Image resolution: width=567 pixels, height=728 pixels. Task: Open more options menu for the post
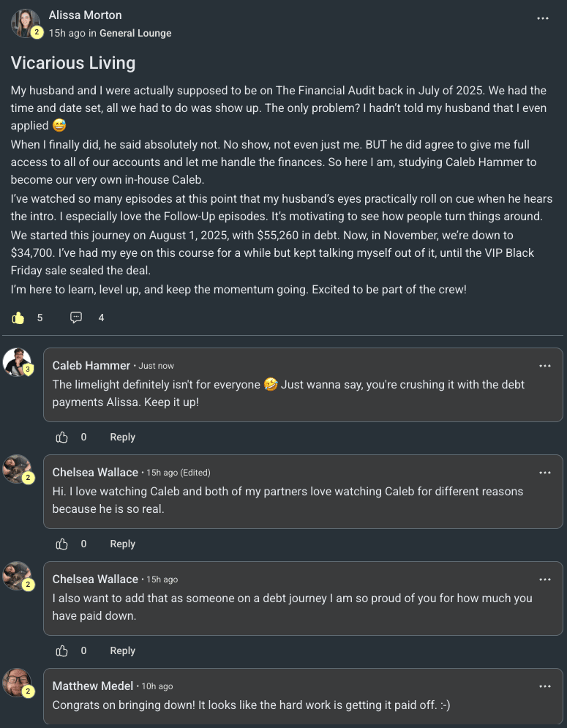[x=543, y=18]
